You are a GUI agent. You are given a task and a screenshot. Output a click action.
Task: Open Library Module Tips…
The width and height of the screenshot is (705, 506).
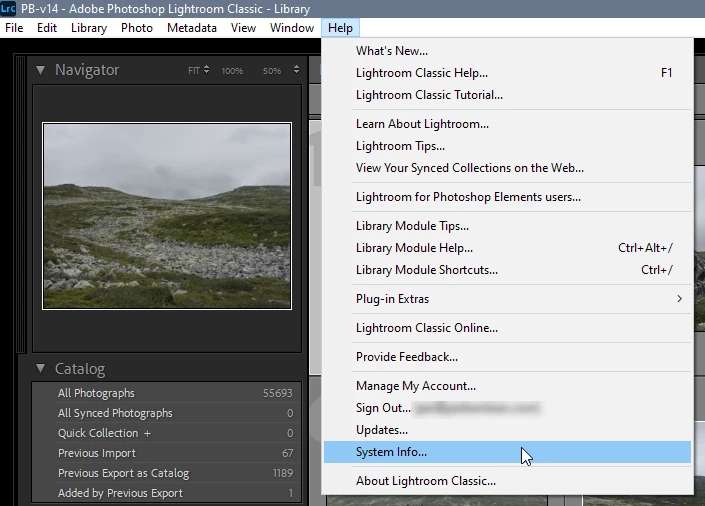coord(507,226)
